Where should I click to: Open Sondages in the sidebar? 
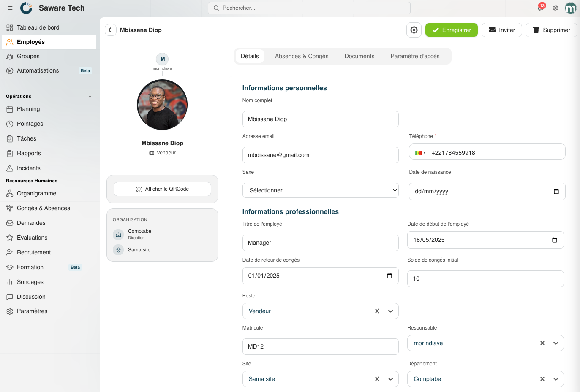49,282
